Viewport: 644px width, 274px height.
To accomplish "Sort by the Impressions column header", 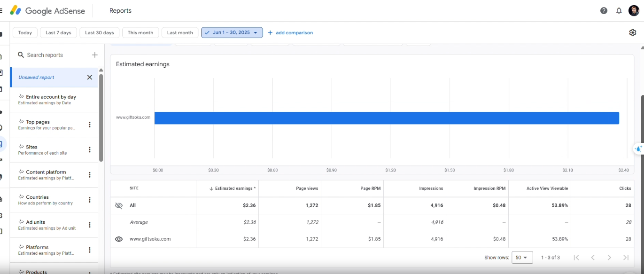I will (x=431, y=188).
